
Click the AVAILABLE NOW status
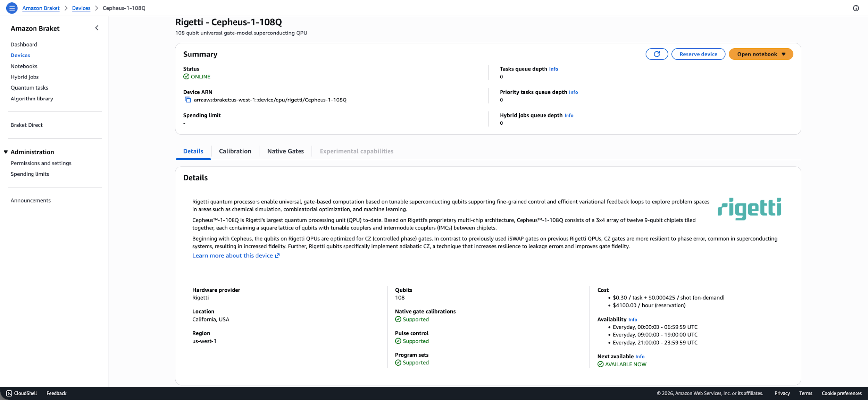point(625,365)
